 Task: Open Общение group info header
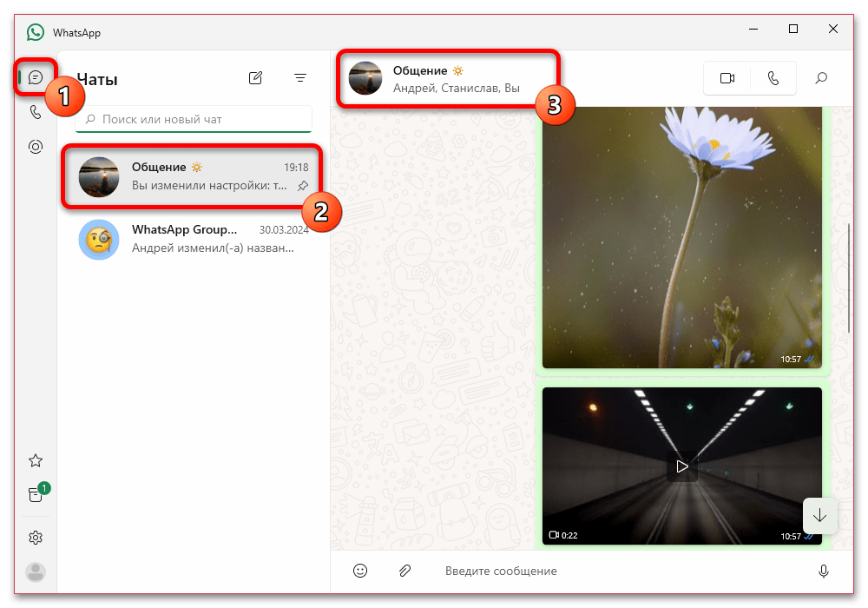[449, 79]
